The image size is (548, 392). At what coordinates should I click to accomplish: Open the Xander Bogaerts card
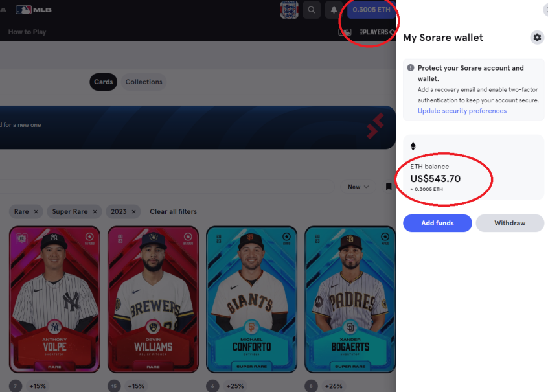(x=350, y=299)
